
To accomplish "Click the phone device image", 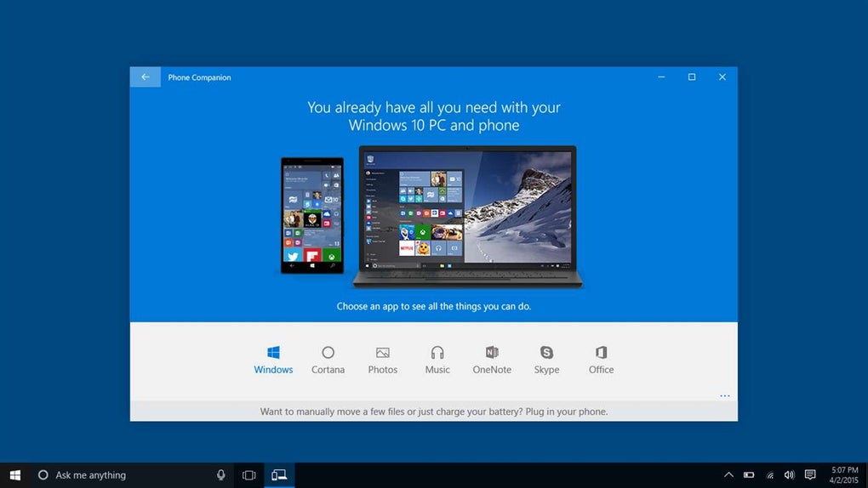I will point(312,215).
